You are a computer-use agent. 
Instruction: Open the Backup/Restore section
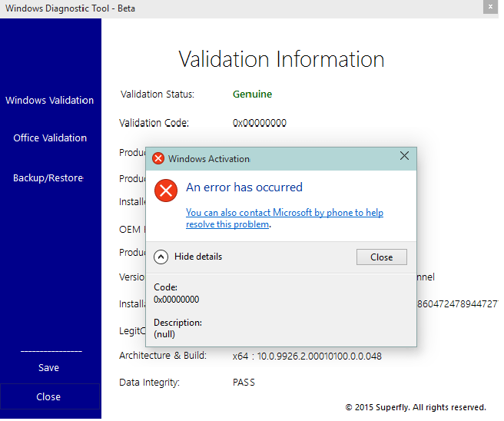pyautogui.click(x=48, y=177)
